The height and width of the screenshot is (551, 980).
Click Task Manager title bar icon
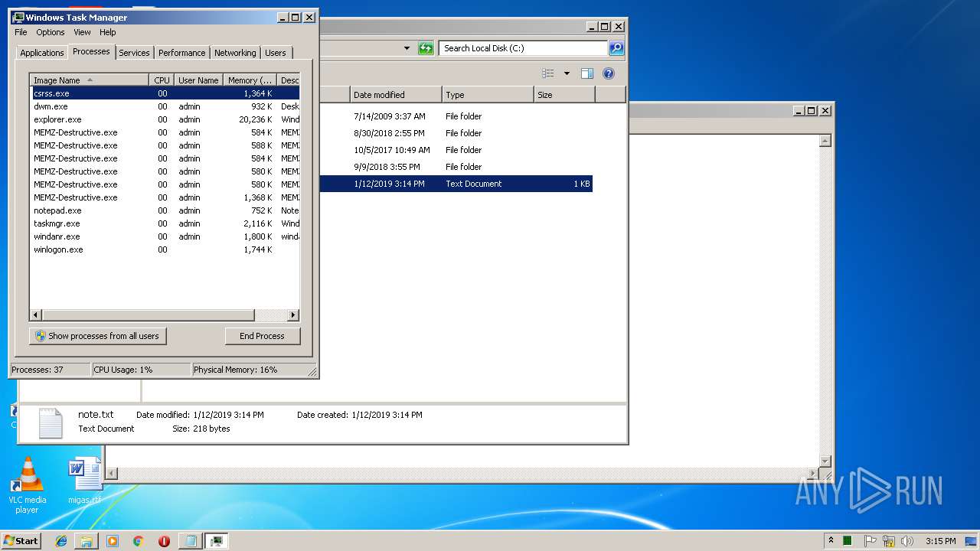pyautogui.click(x=18, y=17)
